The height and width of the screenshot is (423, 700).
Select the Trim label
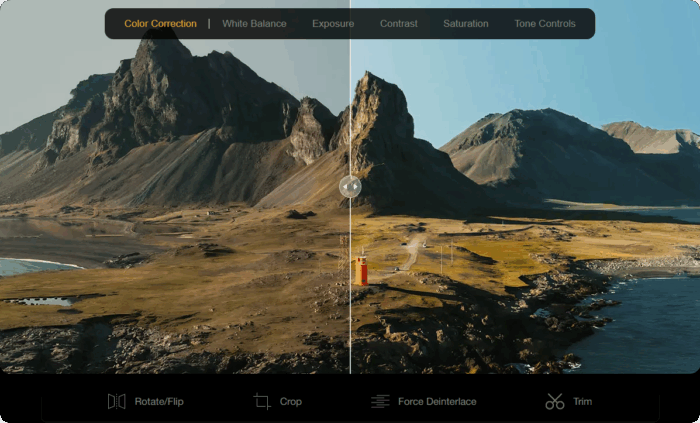[x=583, y=402]
